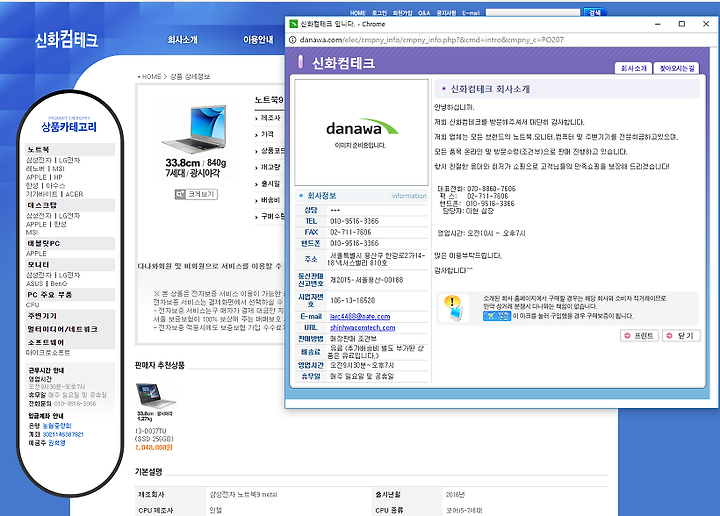Image resolution: width=720 pixels, height=516 pixels.
Task: Click the 크게보기 enlarge image button
Action: [196, 194]
